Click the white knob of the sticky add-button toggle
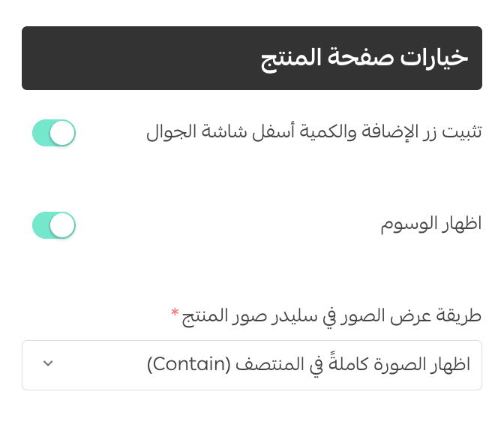The width and height of the screenshot is (504, 446). pyautogui.click(x=63, y=133)
